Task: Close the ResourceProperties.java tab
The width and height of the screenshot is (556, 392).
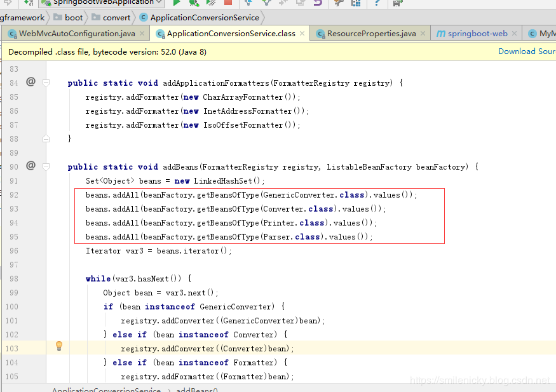Action: [x=423, y=34]
